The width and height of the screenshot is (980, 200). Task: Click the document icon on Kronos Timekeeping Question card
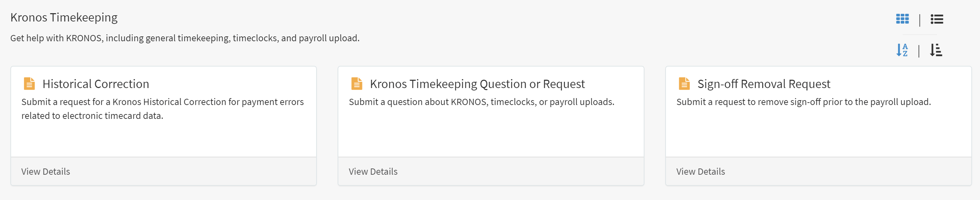tap(356, 83)
